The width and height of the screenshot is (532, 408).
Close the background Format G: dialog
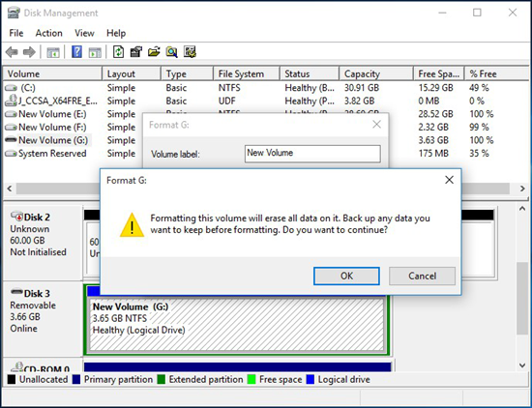[x=376, y=125]
